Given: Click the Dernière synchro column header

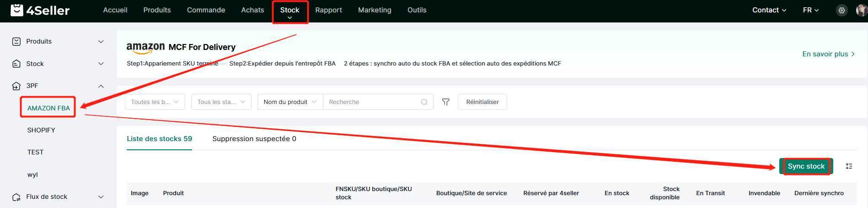Looking at the screenshot, I should (819, 193).
